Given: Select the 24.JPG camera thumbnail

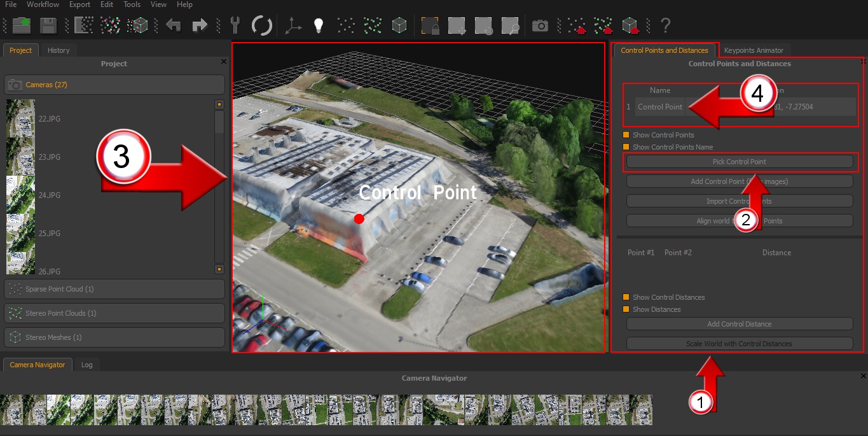Looking at the screenshot, I should (x=20, y=195).
